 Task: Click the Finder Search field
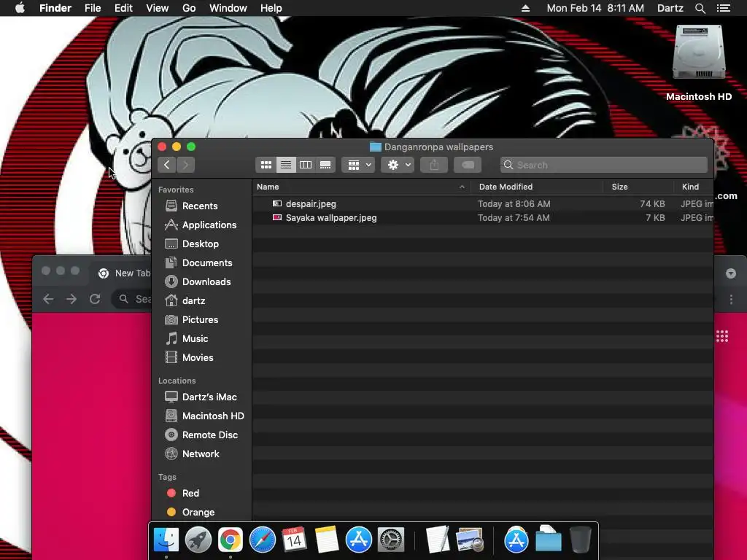pos(603,165)
